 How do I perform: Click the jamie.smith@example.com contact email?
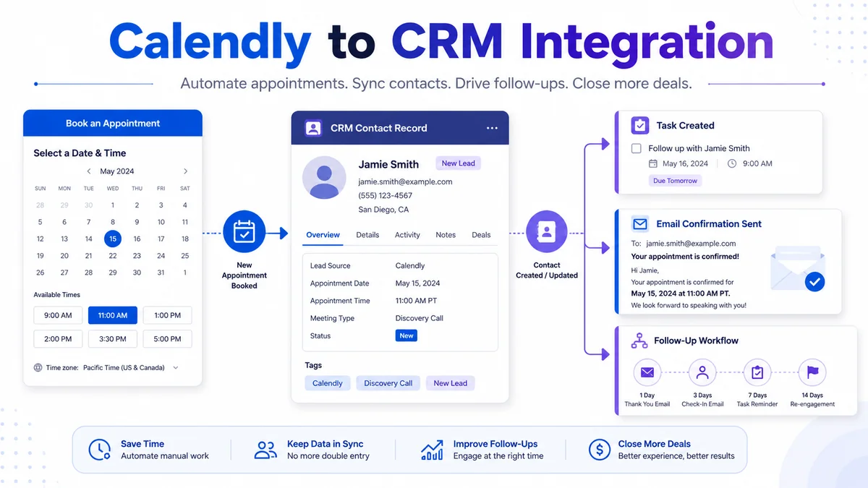tap(405, 181)
